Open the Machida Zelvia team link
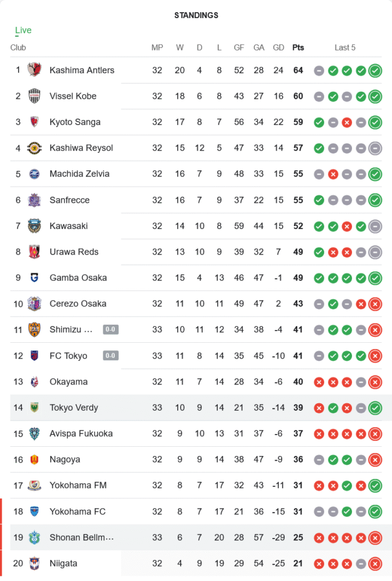The height and width of the screenshot is (581, 392). pos(80,174)
